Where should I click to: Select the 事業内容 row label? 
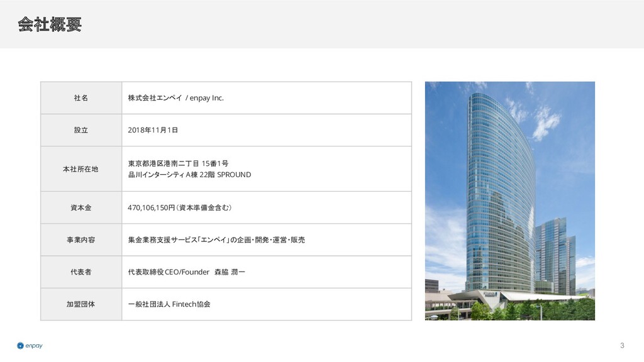click(81, 239)
